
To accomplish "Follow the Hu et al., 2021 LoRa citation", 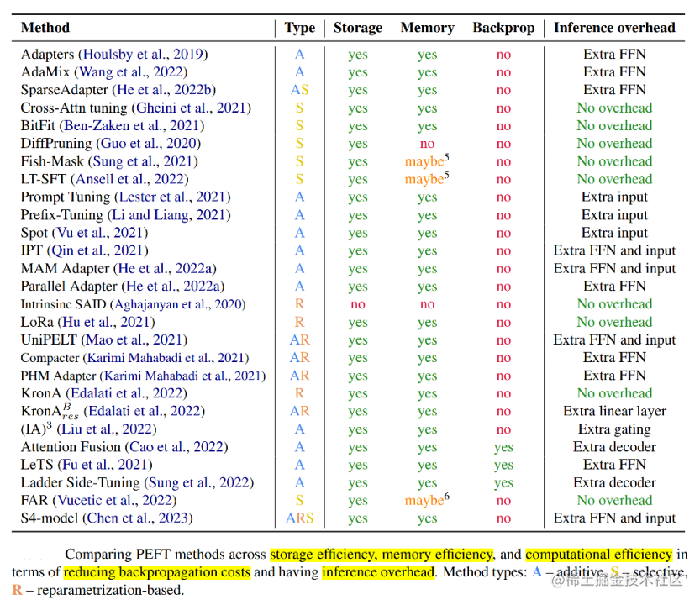I will click(x=106, y=323).
